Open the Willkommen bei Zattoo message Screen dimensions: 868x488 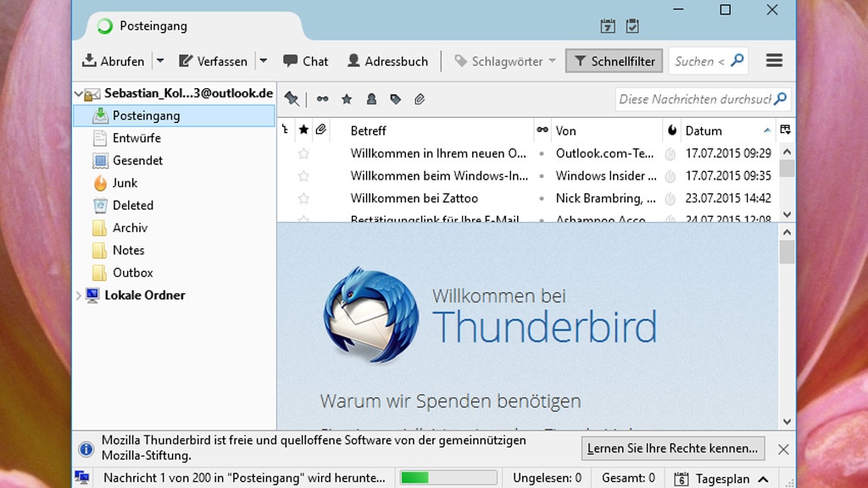414,198
